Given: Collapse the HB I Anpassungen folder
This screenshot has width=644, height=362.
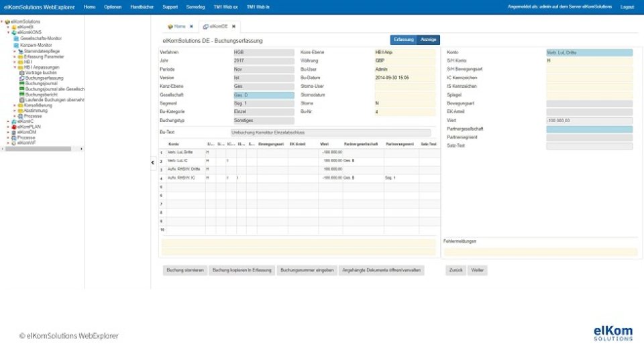Looking at the screenshot, I should 14,67.
